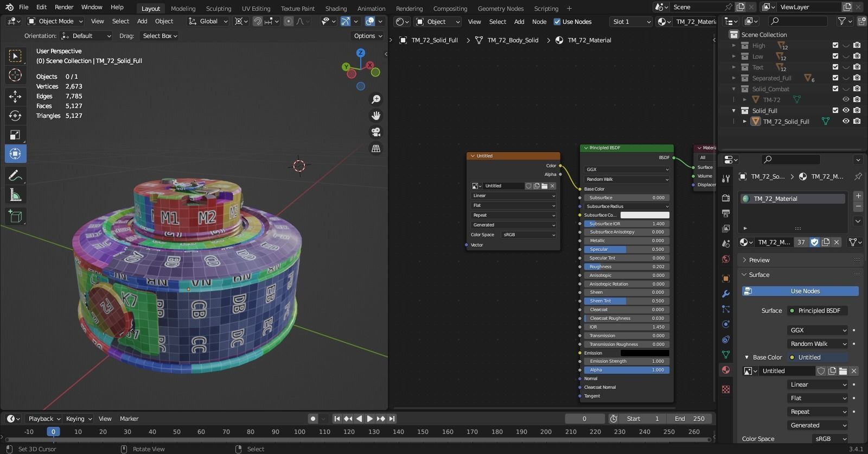Select the Annotate pencil tool
Image resolution: width=868 pixels, height=454 pixels.
pos(15,175)
